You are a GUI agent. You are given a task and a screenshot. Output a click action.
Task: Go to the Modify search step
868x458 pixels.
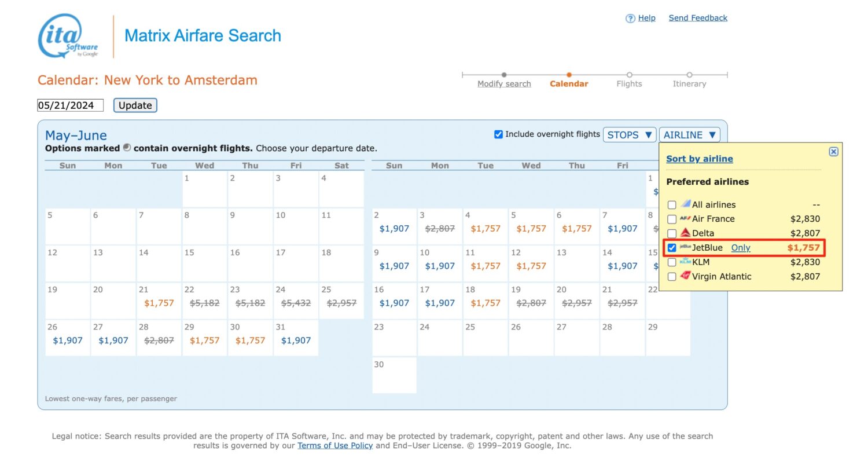[x=504, y=83]
